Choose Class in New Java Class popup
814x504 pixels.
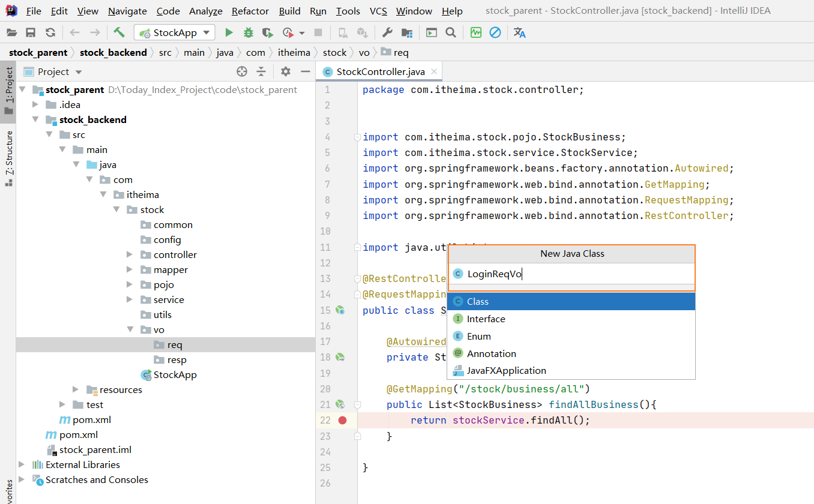(571, 301)
